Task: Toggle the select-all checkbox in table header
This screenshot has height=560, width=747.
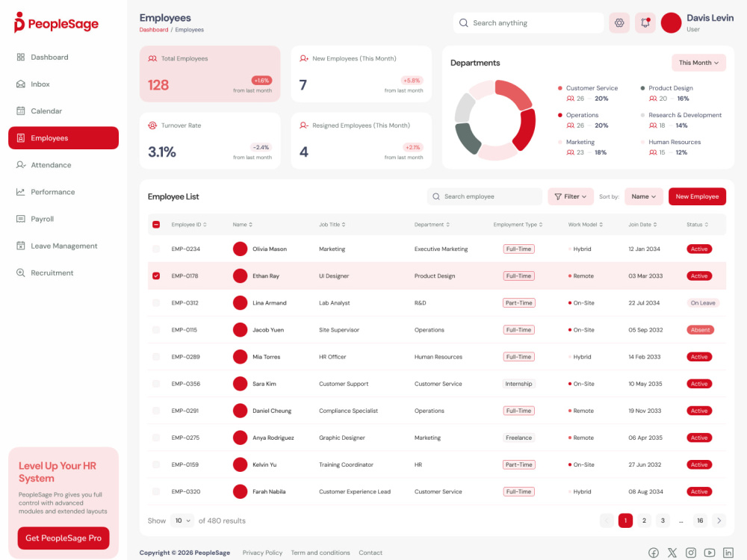Action: pyautogui.click(x=156, y=225)
